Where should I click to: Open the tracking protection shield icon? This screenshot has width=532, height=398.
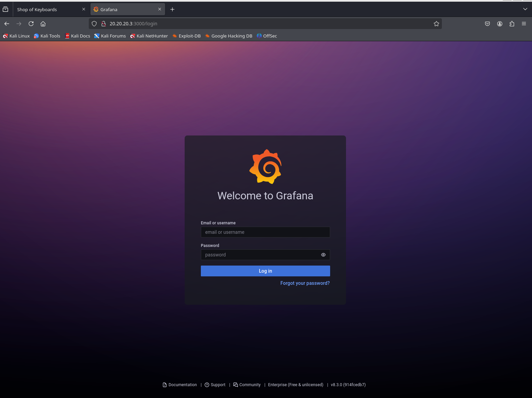94,24
